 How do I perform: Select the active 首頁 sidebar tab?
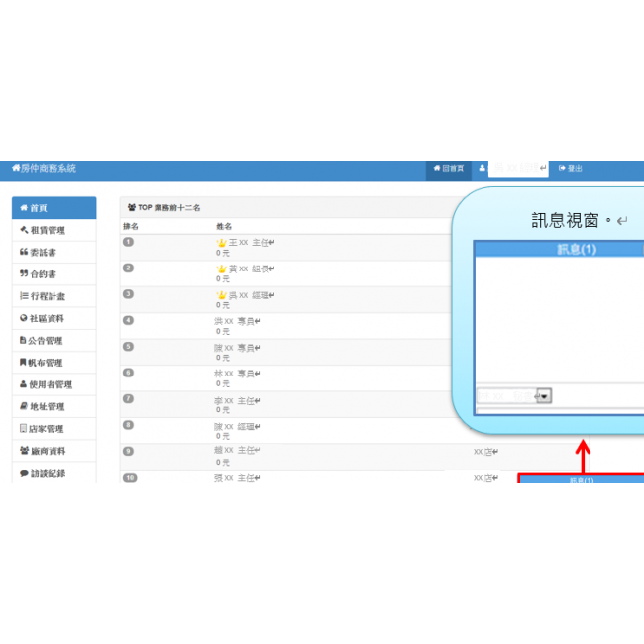coord(54,208)
